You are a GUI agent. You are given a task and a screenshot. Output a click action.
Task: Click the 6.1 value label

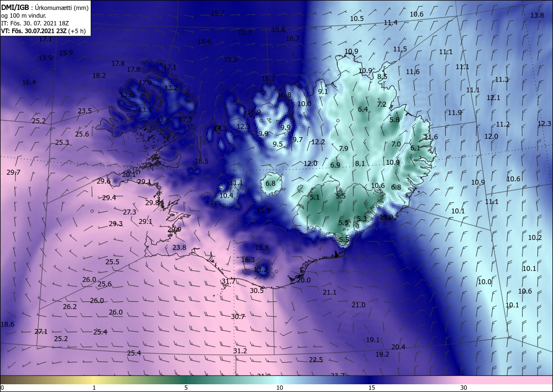[x=415, y=148]
